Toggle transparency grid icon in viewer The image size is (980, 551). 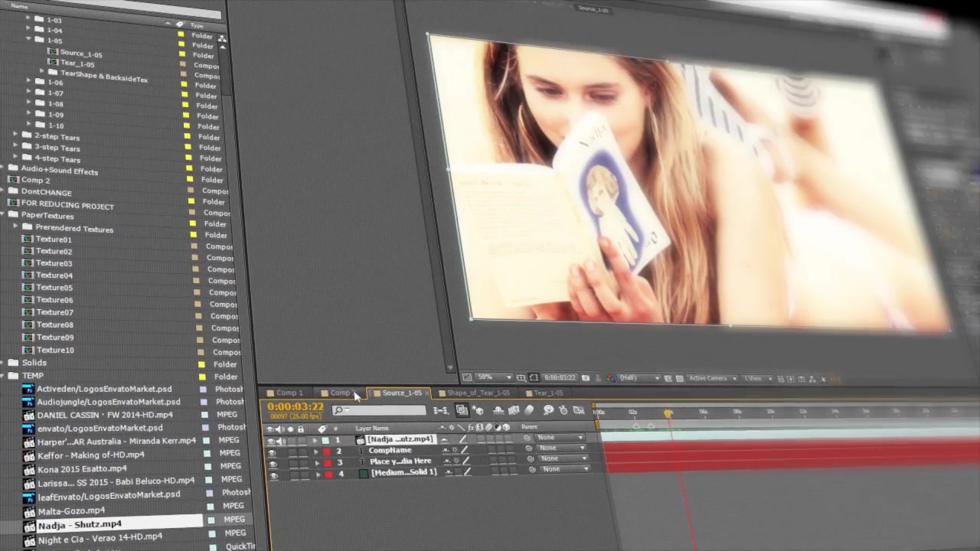pos(679,378)
